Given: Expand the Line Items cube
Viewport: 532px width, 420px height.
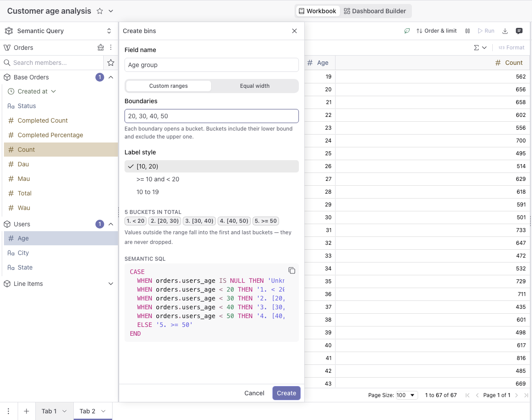Looking at the screenshot, I should pos(111,284).
